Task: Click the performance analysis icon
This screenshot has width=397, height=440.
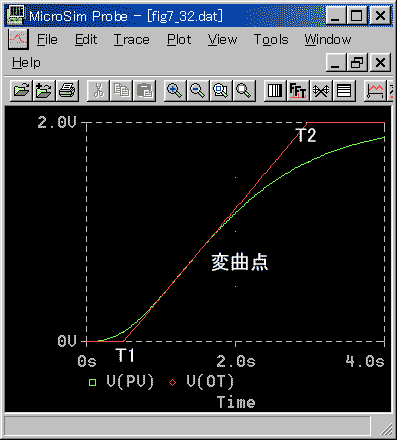Action: tap(321, 90)
